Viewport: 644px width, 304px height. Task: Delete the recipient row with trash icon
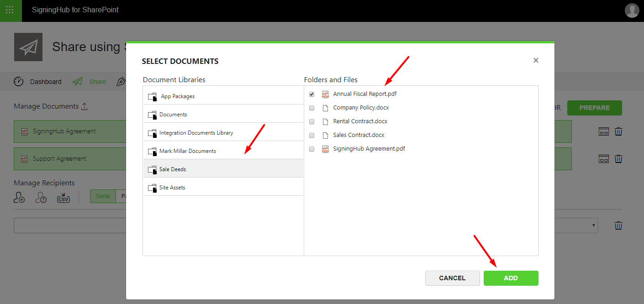point(618,225)
